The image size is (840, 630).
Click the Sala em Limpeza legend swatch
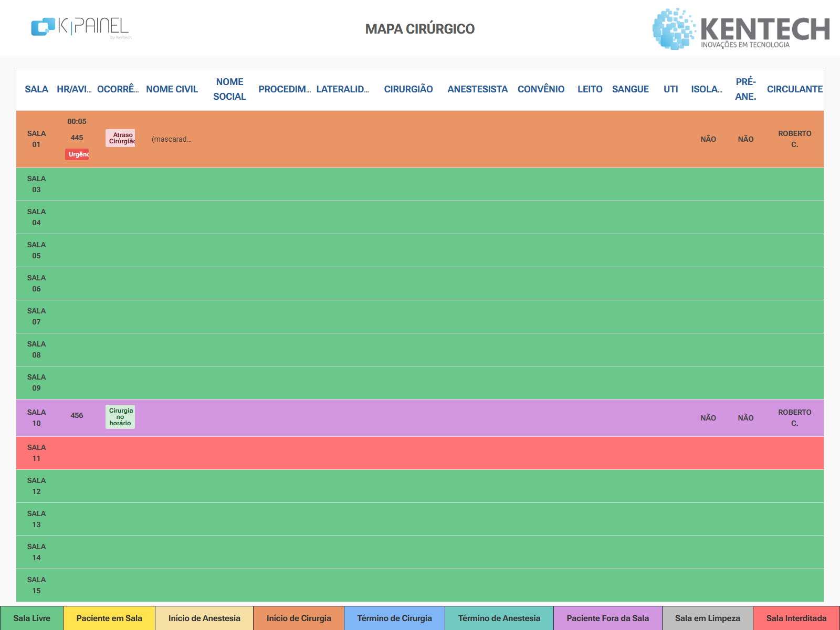708,618
